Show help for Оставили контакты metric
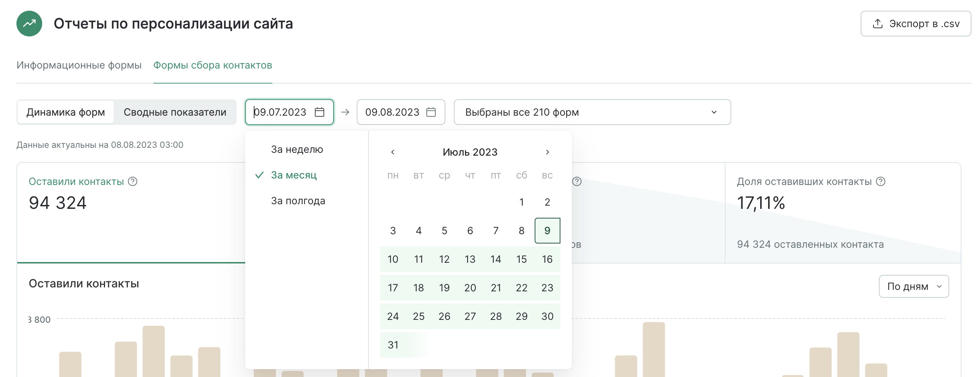The width and height of the screenshot is (980, 377). 133,182
